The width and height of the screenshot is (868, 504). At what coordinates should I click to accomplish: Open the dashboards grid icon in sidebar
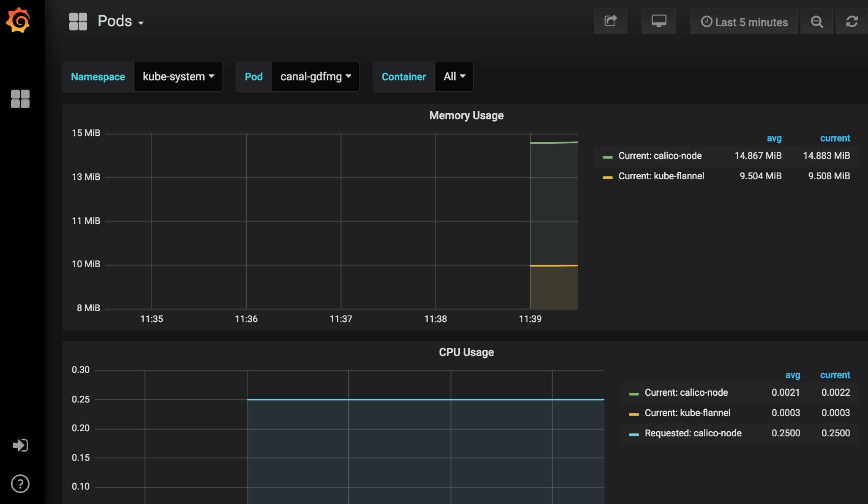point(20,99)
